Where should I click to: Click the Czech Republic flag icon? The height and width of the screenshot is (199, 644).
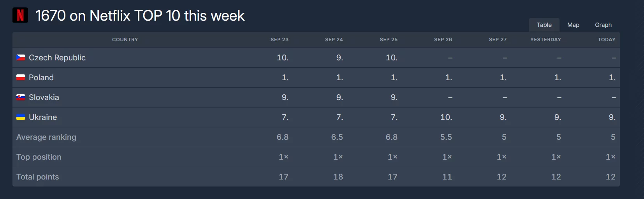[x=21, y=58]
